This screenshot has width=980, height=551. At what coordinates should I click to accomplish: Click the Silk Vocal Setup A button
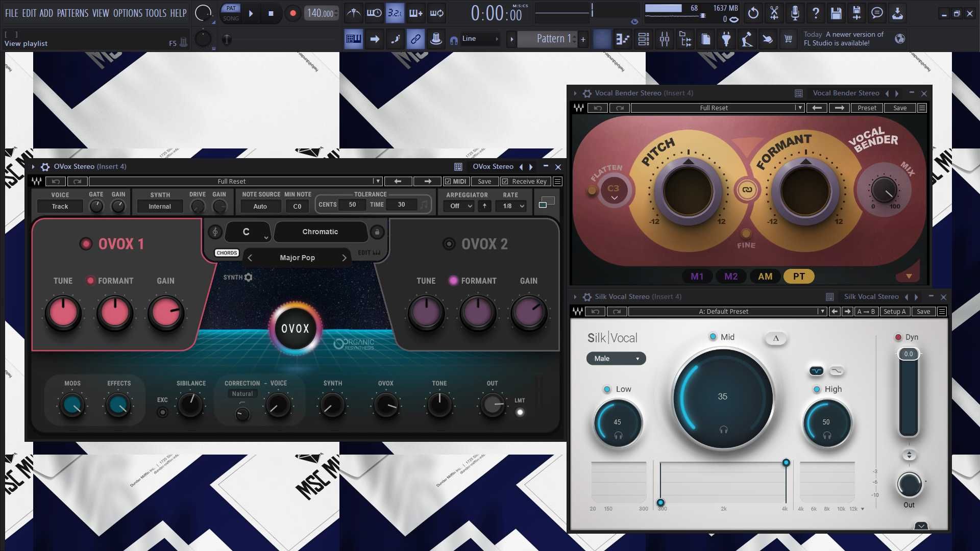pos(894,312)
